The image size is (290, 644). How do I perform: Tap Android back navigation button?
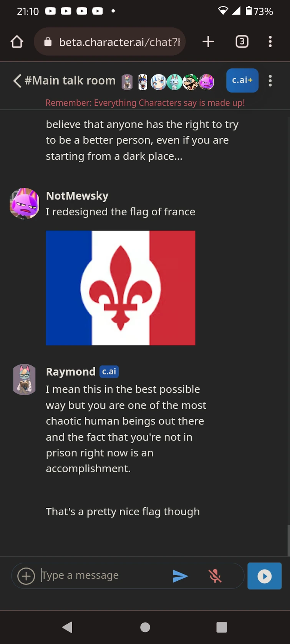(67, 627)
